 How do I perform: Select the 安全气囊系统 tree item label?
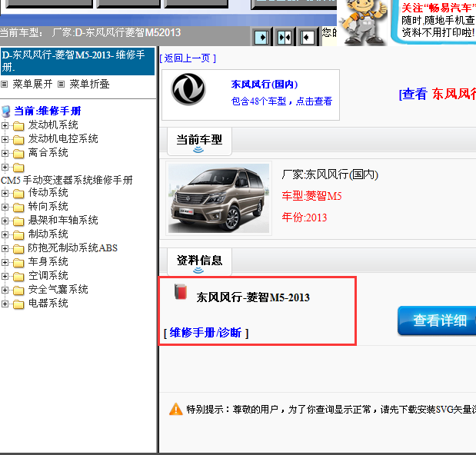(x=58, y=290)
